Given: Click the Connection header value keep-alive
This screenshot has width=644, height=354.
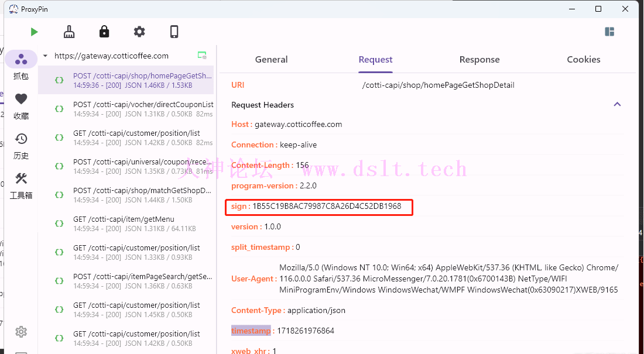Looking at the screenshot, I should (x=298, y=145).
